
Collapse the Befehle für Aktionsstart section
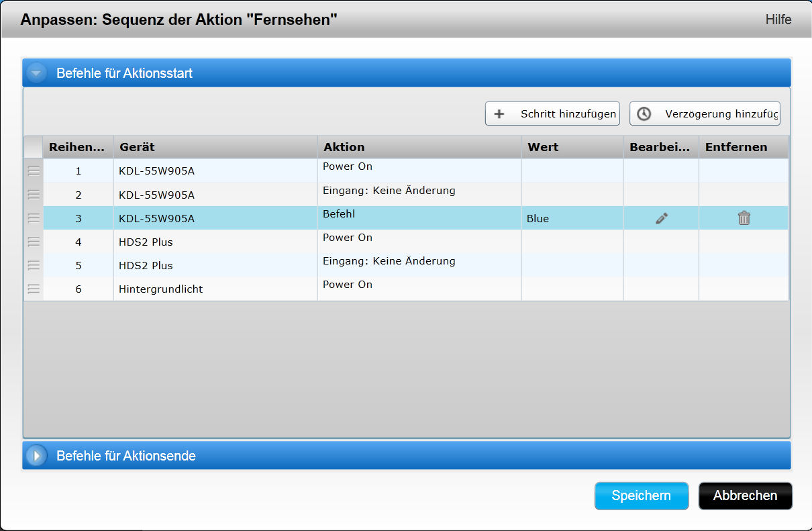[x=36, y=73]
